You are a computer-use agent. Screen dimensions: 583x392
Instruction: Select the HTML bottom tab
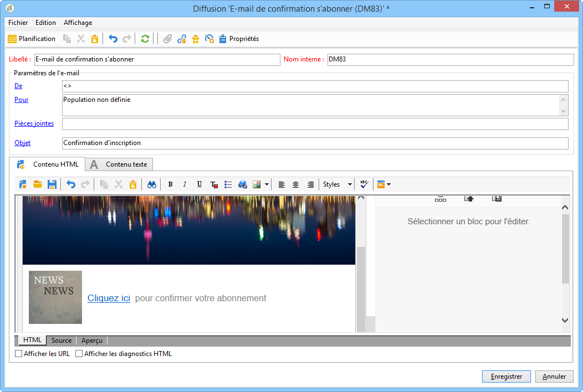tap(32, 340)
